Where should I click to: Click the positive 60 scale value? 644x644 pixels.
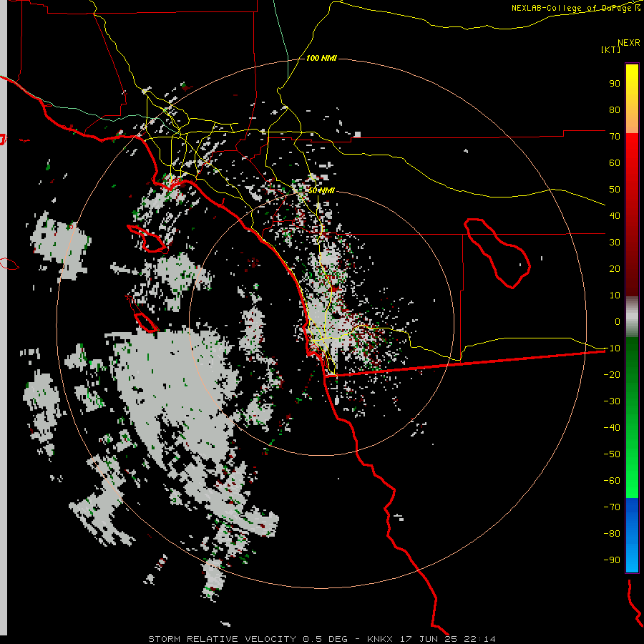[x=615, y=162]
